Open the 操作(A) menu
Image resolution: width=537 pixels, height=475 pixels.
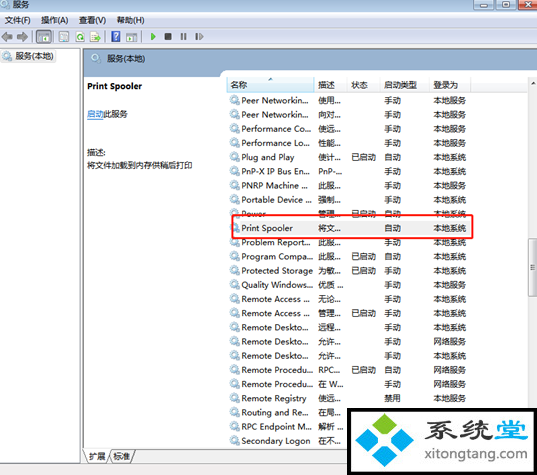click(x=54, y=20)
